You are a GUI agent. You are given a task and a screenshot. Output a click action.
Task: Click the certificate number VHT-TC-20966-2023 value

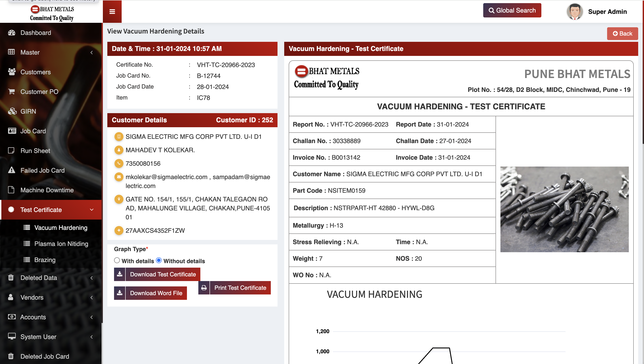226,65
